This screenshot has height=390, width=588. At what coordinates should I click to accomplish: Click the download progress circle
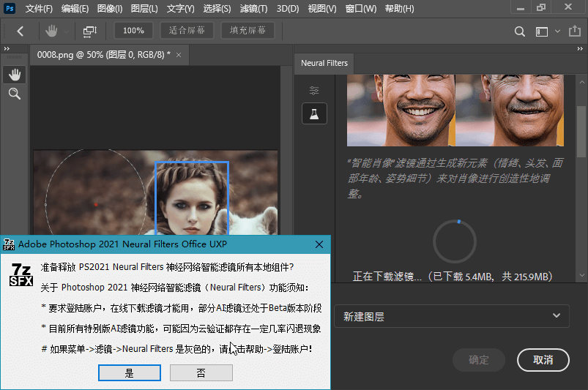click(x=455, y=241)
